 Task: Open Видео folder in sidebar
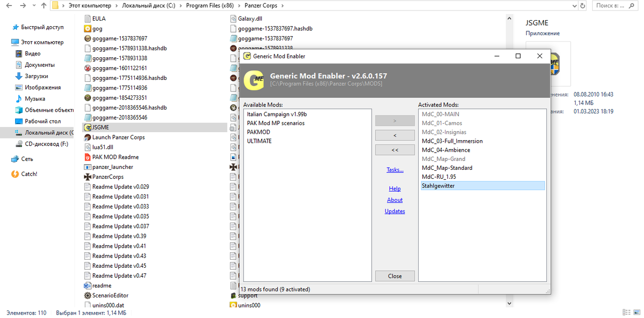(x=33, y=54)
